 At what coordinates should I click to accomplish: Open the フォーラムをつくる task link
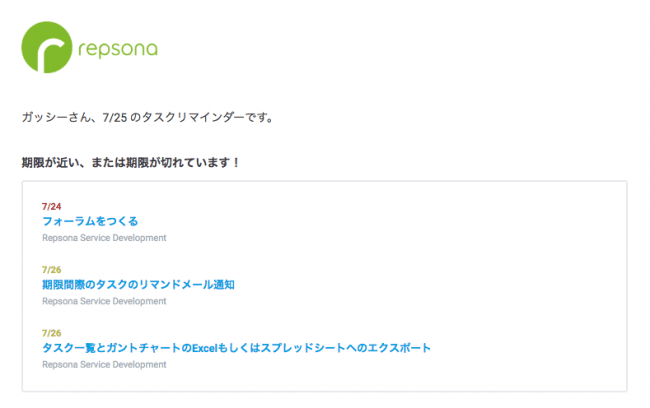tap(90, 221)
